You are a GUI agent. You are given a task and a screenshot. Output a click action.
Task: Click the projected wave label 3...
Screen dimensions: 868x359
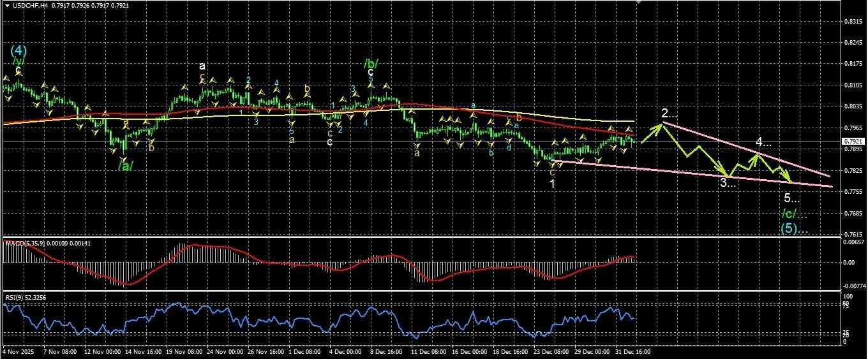729,182
